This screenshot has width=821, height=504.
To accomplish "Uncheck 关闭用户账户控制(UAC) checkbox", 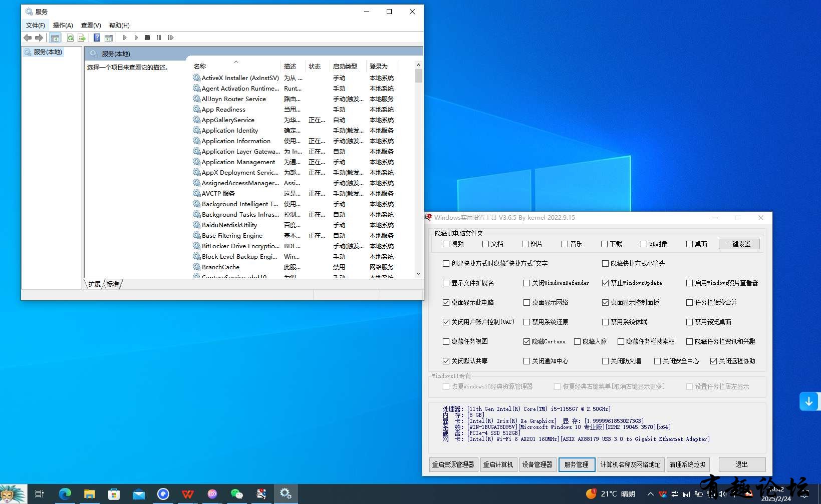I will click(446, 322).
